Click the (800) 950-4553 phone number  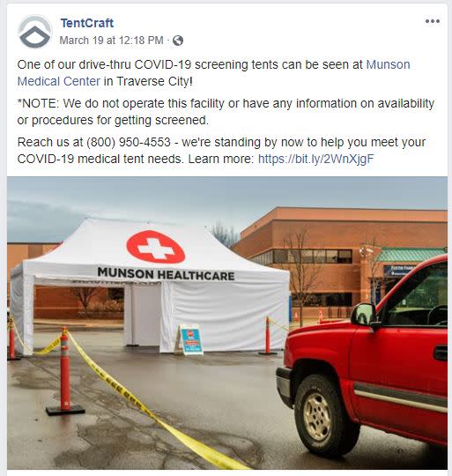129,142
